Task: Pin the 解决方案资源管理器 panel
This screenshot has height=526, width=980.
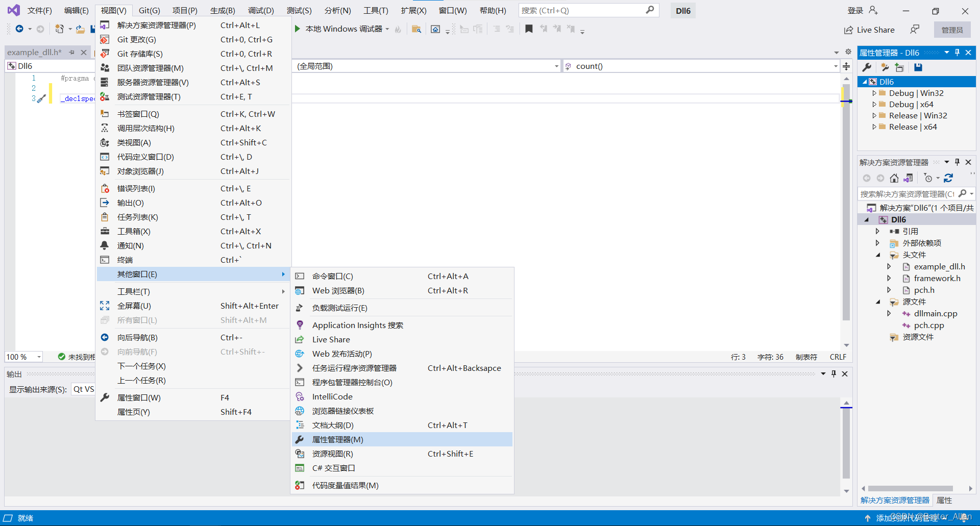Action: coord(957,162)
